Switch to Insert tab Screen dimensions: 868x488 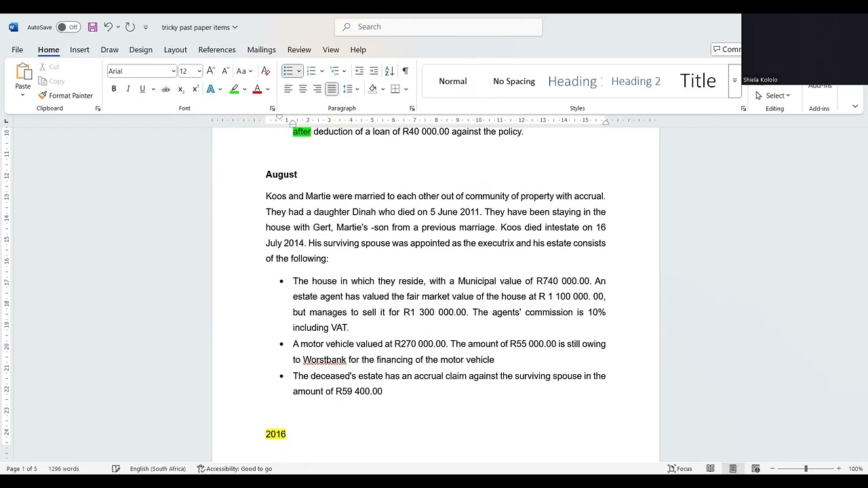[x=79, y=49]
